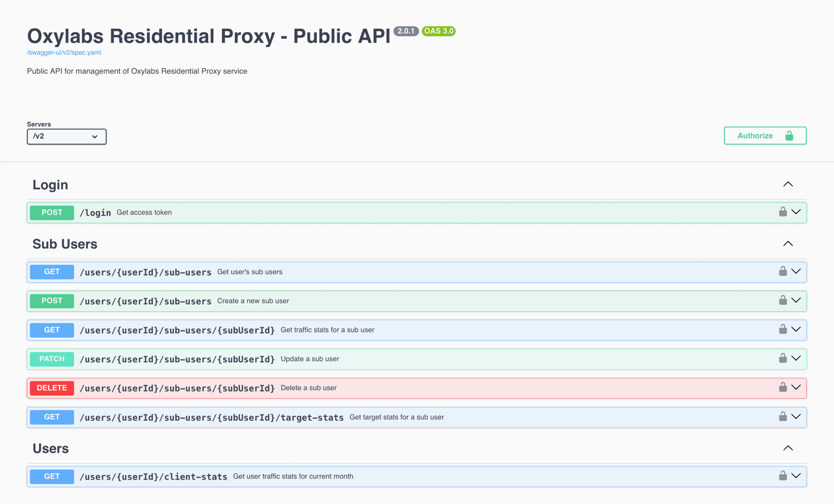Click the OAS 3.0 version badge
The image size is (834, 504).
[438, 31]
